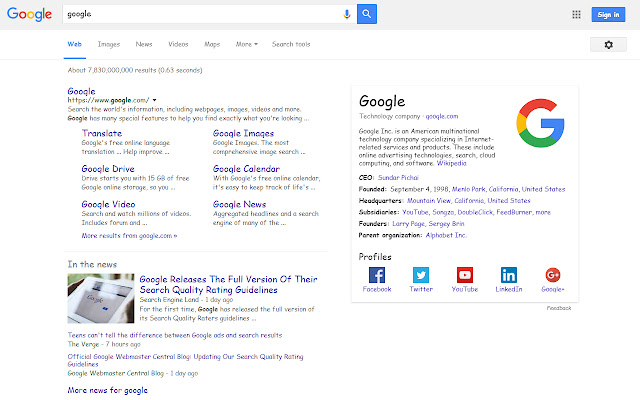Click the colorful G logo image
640x400 pixels.
pos(540,123)
